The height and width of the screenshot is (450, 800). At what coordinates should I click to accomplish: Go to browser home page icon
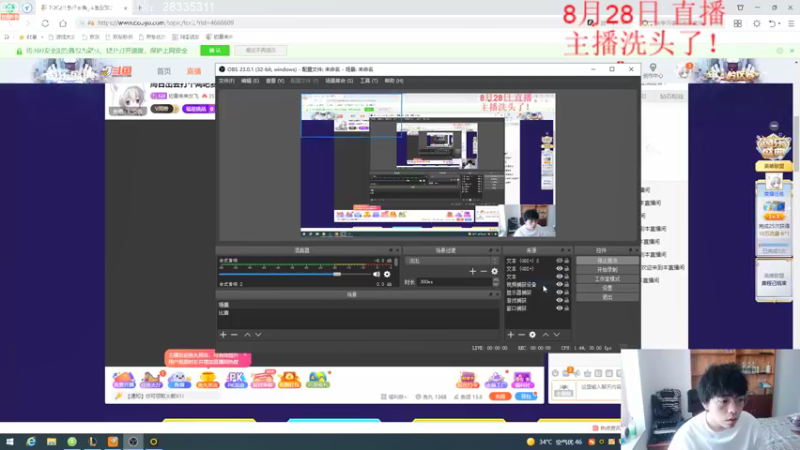(63, 23)
